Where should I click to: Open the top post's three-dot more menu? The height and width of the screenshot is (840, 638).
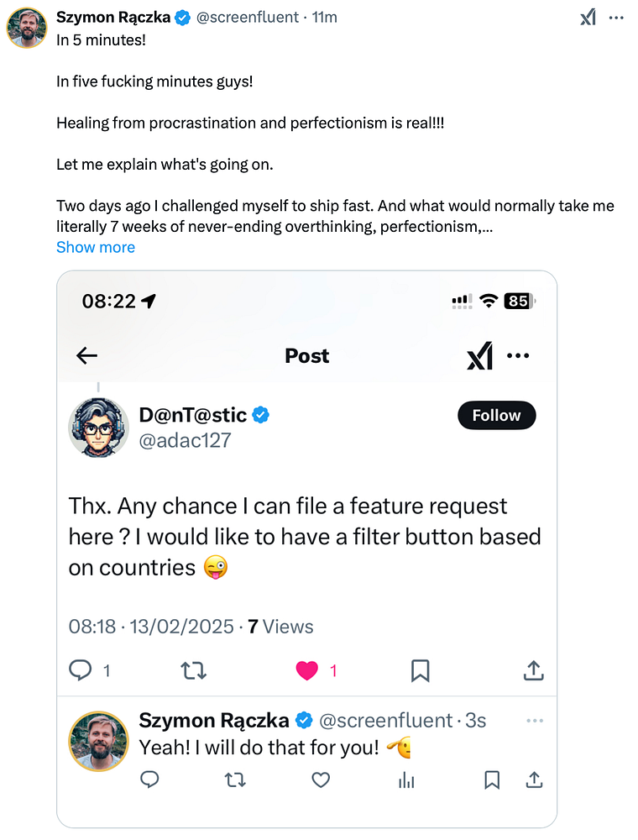(616, 17)
